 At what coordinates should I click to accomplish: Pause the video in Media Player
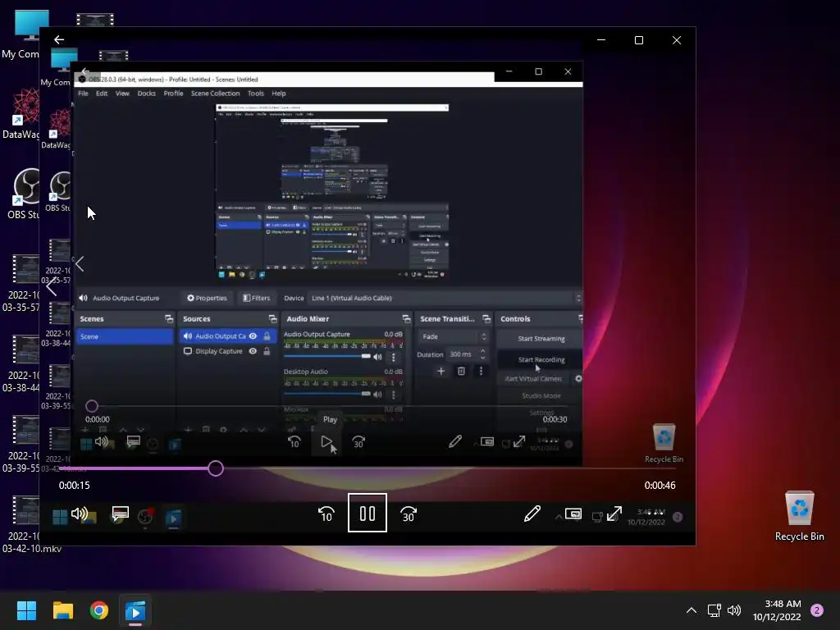[x=367, y=513]
